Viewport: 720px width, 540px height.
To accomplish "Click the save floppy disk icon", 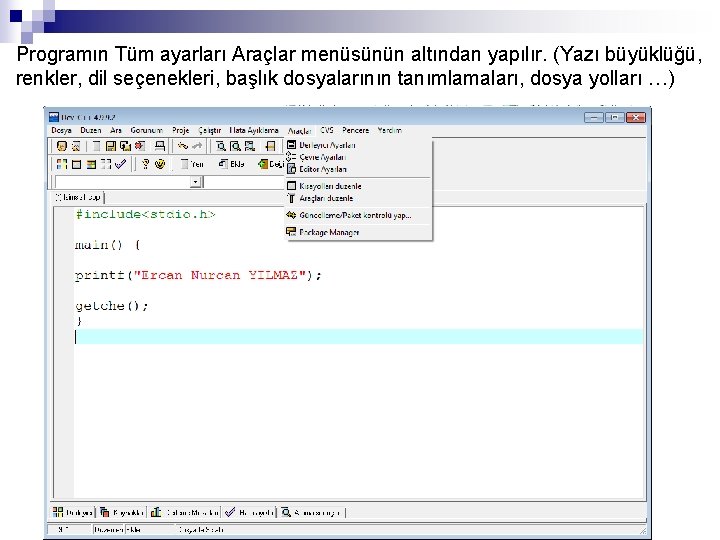I will [111, 146].
